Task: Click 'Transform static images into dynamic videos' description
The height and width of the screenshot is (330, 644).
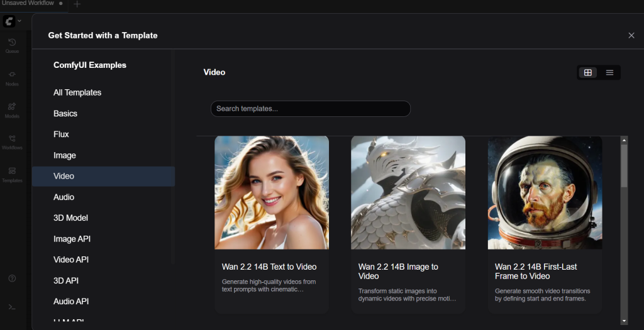Action: pyautogui.click(x=407, y=295)
